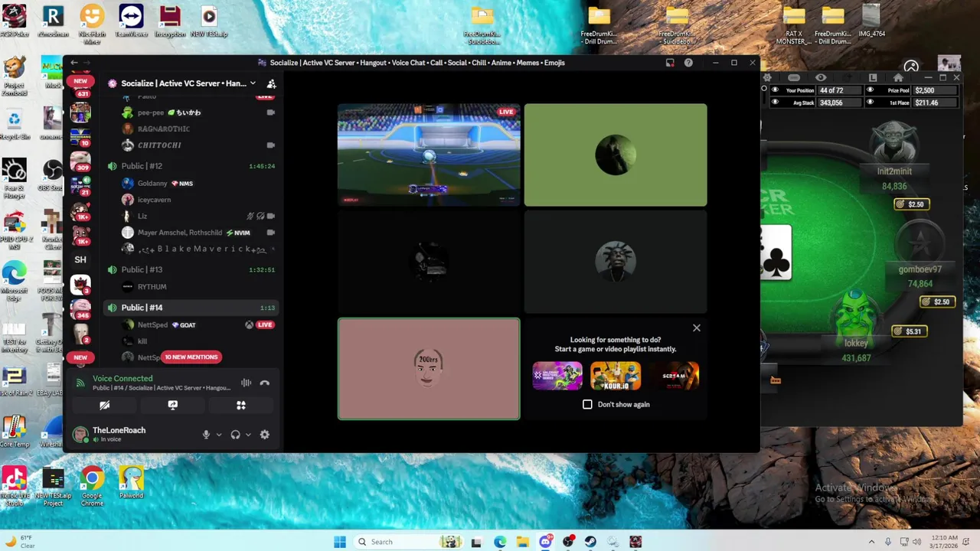This screenshot has height=551, width=980.
Task: Launch the Scream activity thumbnail
Action: (x=674, y=376)
